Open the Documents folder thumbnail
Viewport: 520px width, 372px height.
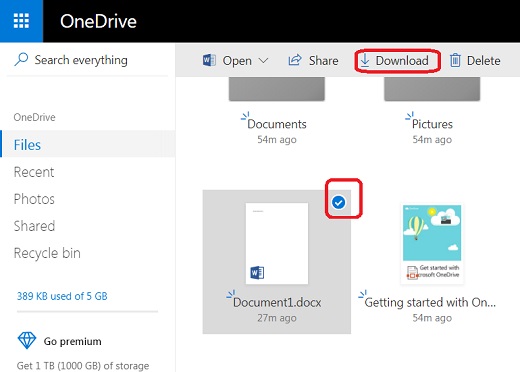pyautogui.click(x=277, y=89)
